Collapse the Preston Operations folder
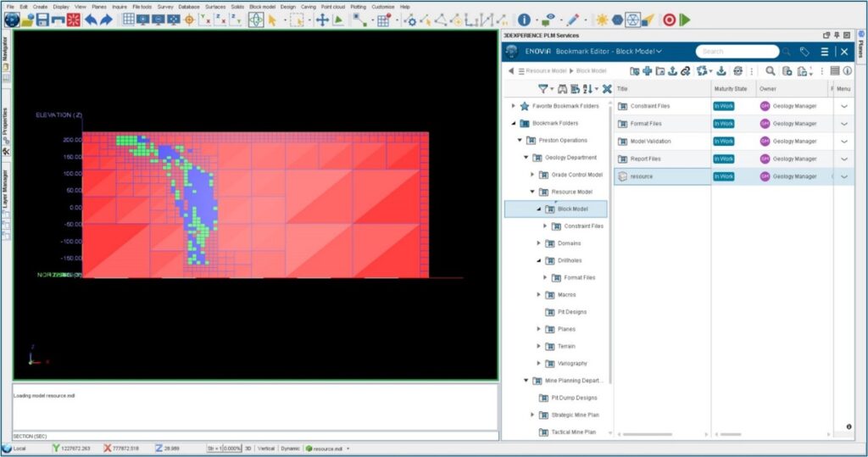Image resolution: width=868 pixels, height=457 pixels. tap(520, 140)
